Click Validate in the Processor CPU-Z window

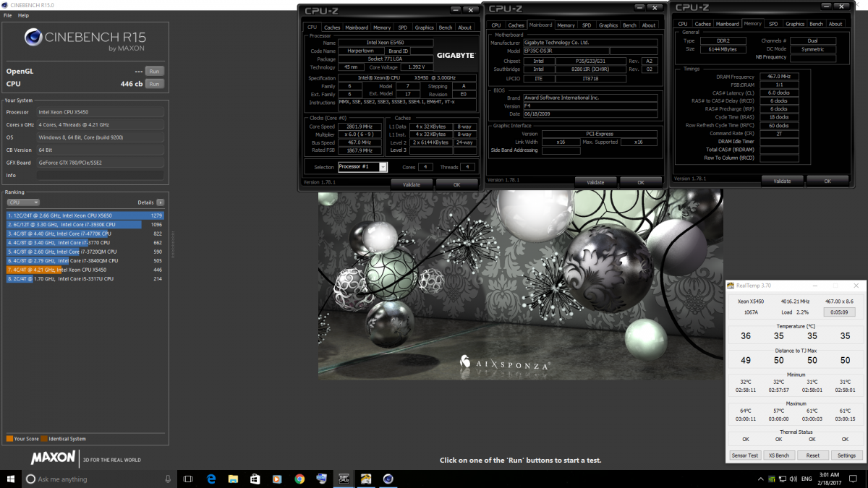(412, 184)
